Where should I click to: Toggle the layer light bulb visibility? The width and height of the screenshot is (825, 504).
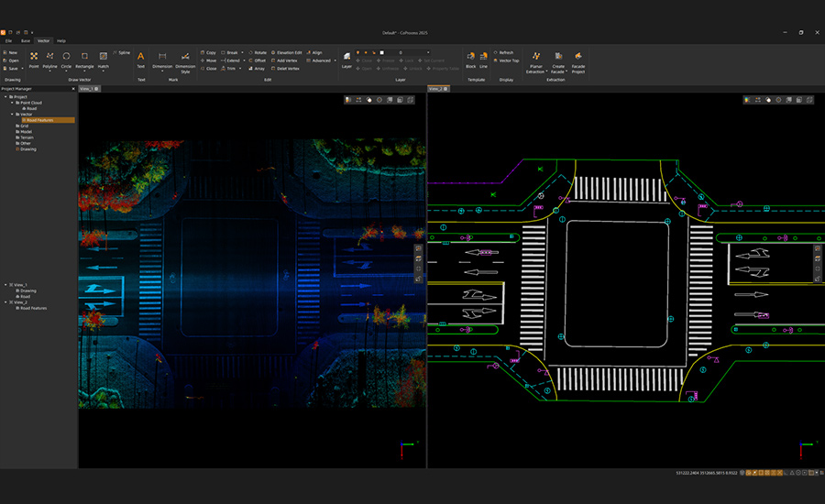point(357,52)
